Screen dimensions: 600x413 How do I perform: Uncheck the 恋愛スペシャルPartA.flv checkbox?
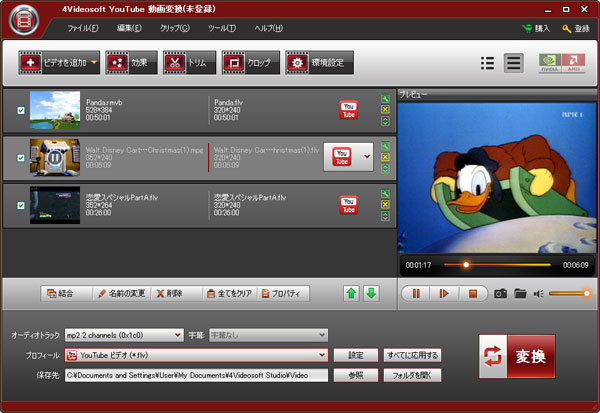click(21, 206)
